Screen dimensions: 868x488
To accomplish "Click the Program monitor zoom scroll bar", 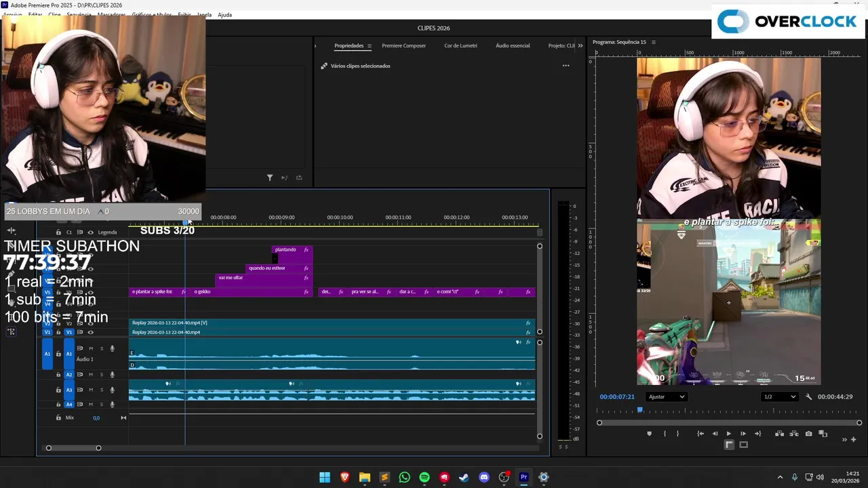I will coord(729,423).
